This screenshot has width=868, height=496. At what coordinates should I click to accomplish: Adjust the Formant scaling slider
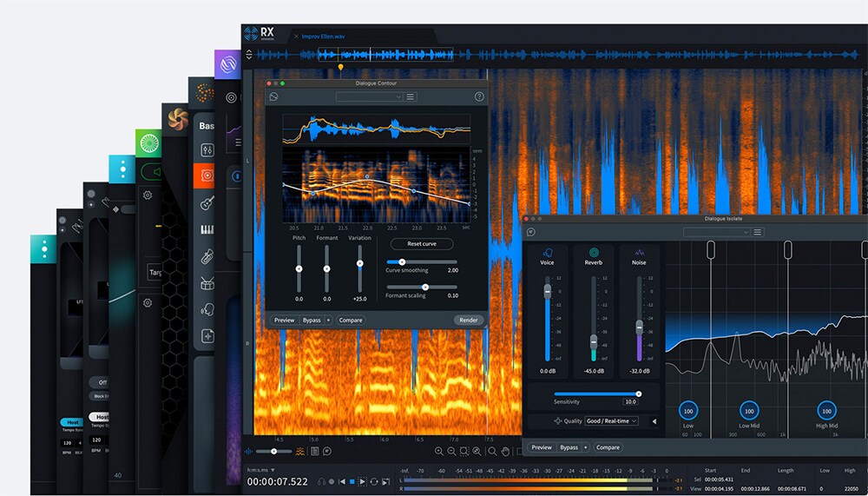(422, 287)
